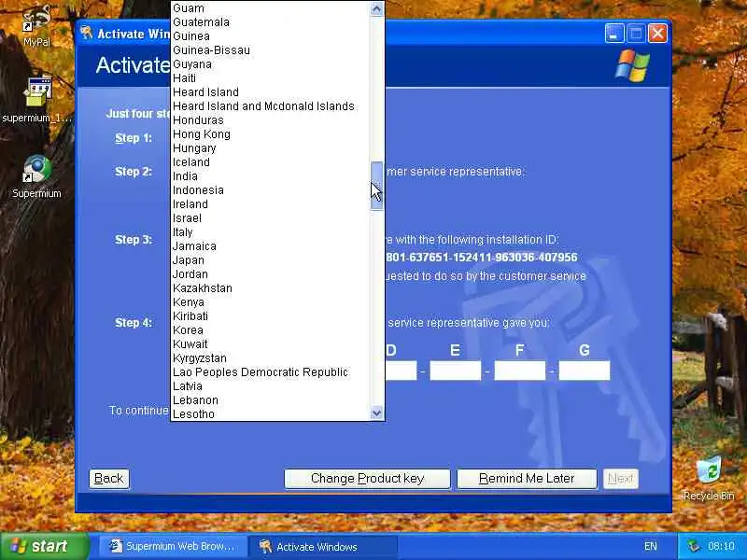
Task: Click the system tray icon beside the clock
Action: (x=694, y=546)
